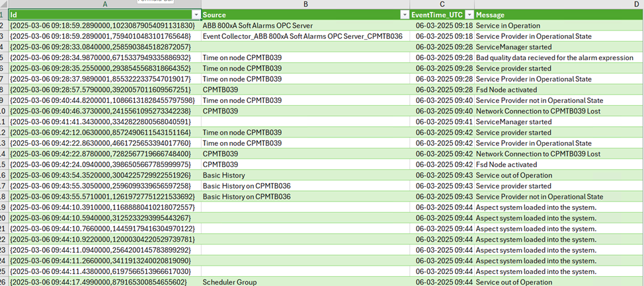
Task: Select 'ServiceManager started' in the 09:28 row
Action: coord(559,47)
